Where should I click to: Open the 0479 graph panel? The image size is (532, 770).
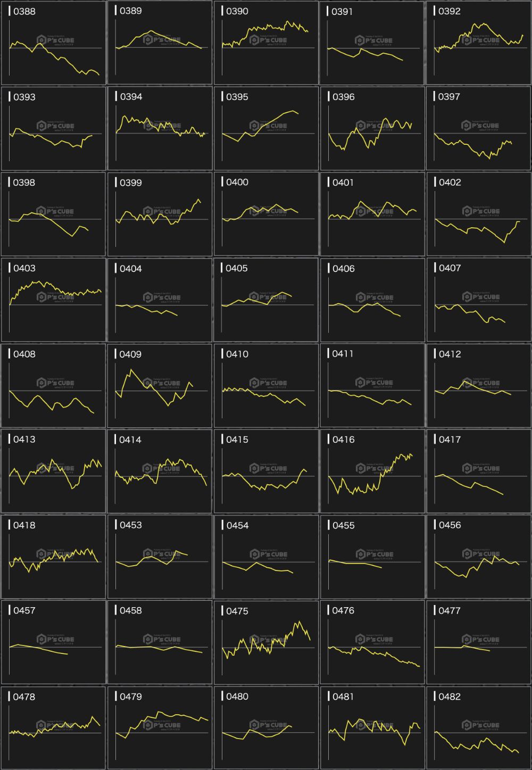click(160, 728)
